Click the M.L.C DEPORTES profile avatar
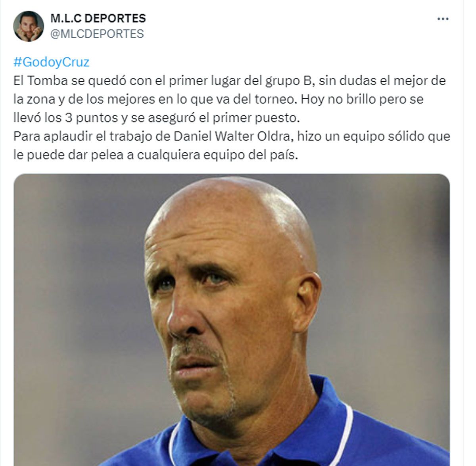 (x=28, y=26)
